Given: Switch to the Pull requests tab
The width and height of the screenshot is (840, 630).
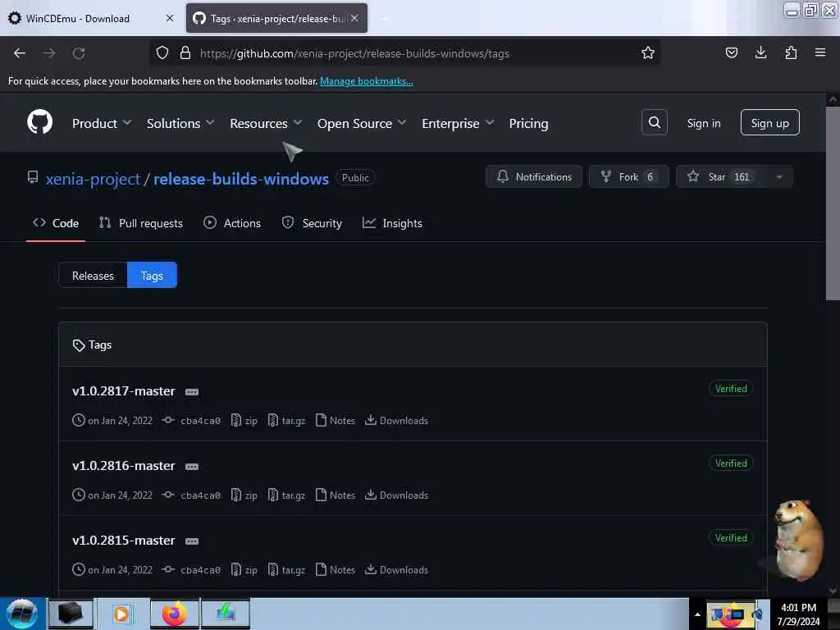Looking at the screenshot, I should (x=141, y=223).
